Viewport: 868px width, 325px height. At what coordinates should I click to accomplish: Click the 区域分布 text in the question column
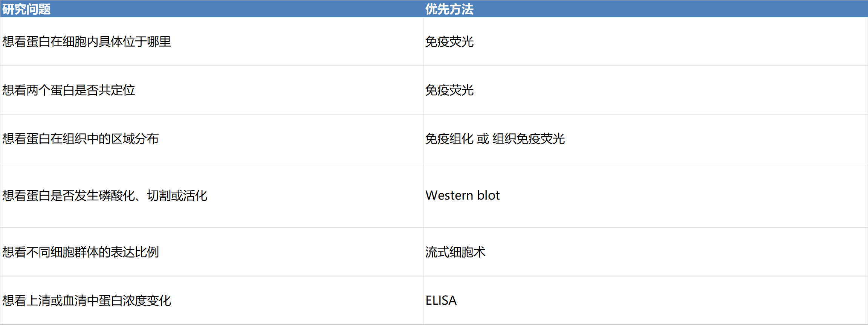click(135, 139)
